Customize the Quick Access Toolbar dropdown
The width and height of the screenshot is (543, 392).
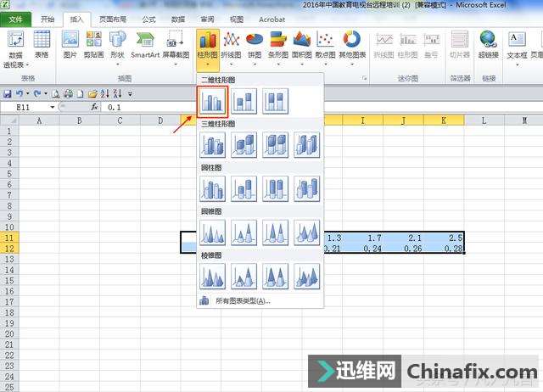tap(130, 93)
